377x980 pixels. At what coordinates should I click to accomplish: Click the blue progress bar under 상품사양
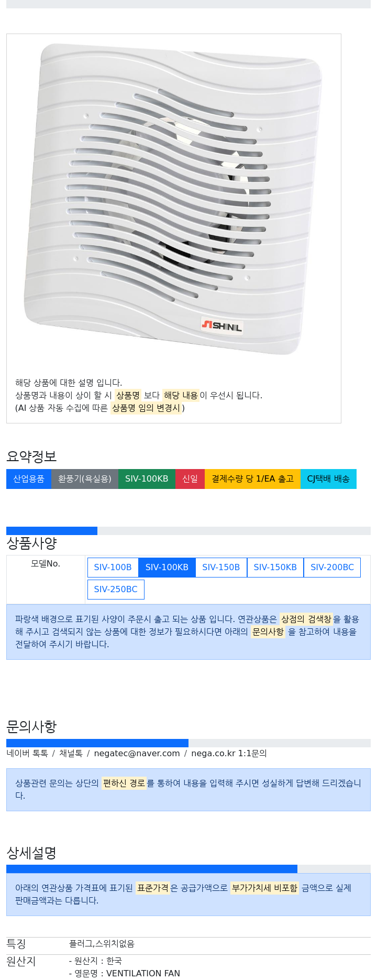click(x=52, y=531)
